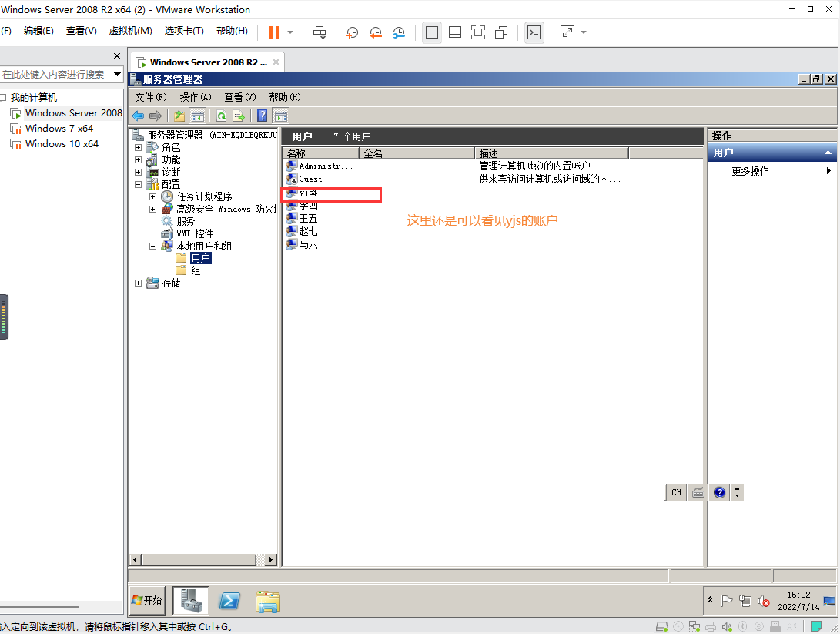
Task: Select the 用户 folder in the tree
Action: (200, 258)
